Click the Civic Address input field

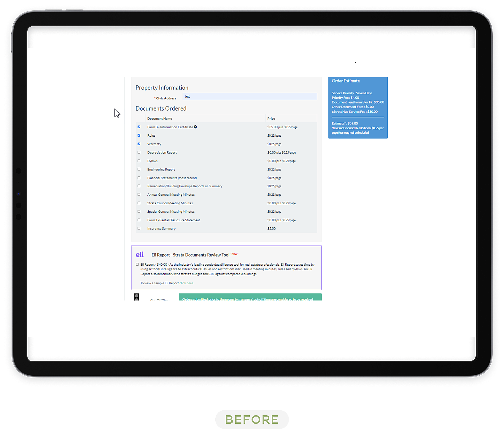coord(250,97)
